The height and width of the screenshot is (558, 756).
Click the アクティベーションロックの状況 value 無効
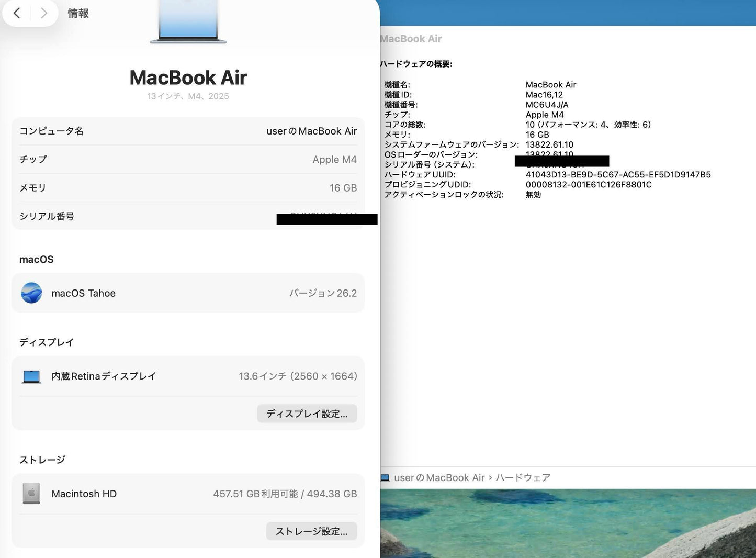coord(533,194)
